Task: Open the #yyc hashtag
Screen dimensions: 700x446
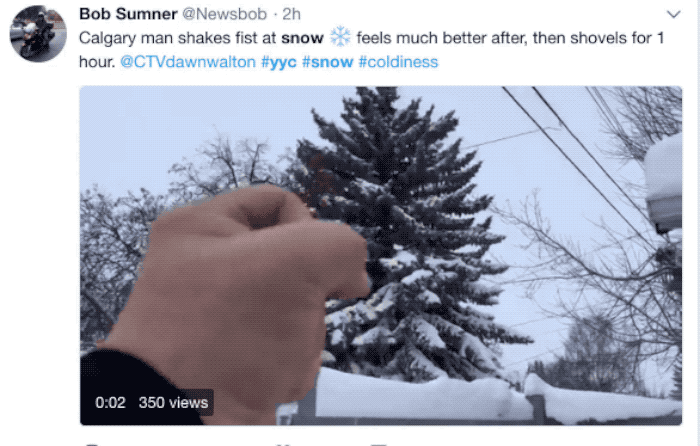Action: click(279, 62)
